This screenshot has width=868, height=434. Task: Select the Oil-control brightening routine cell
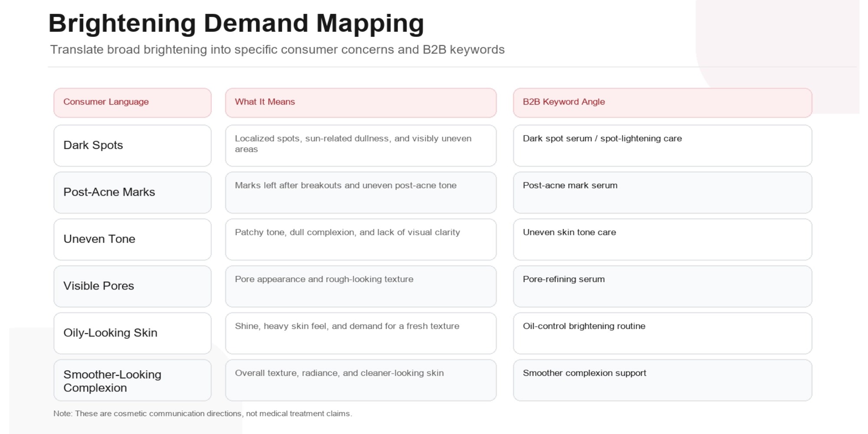662,333
